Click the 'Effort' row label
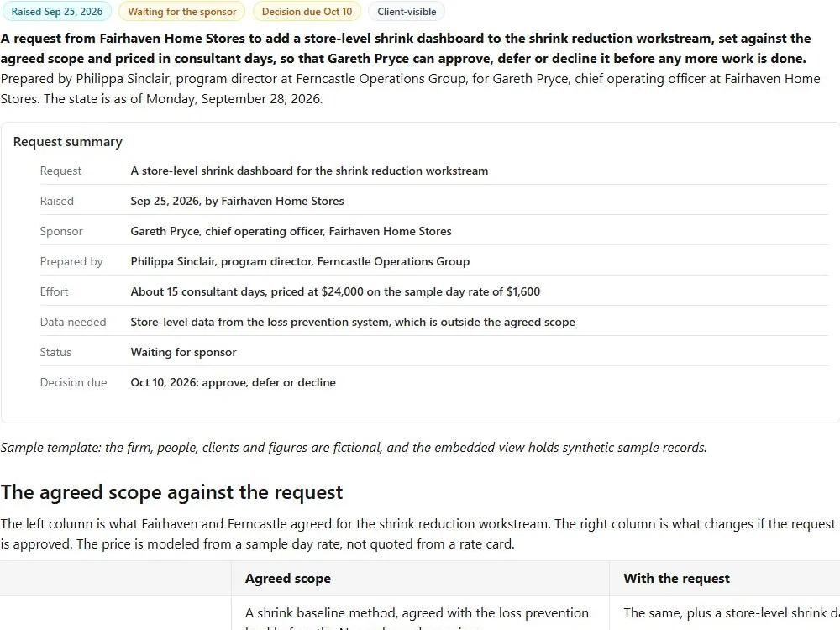 point(54,292)
